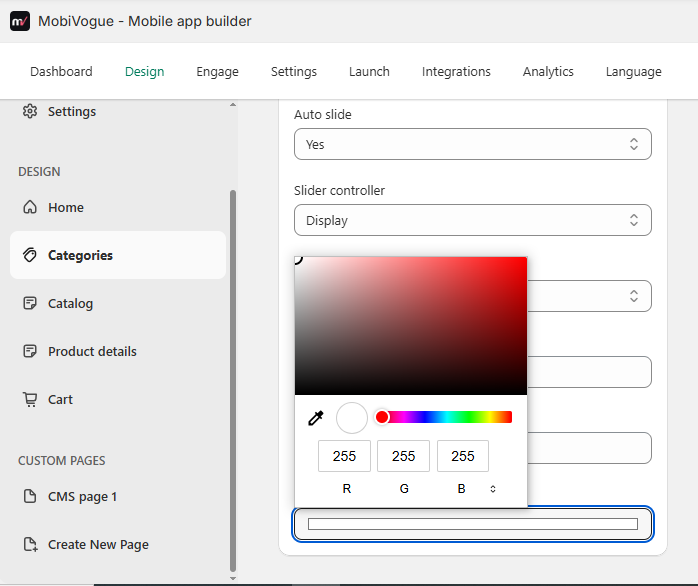Toggle the RGB color format switcher
698x586 pixels.
[493, 489]
